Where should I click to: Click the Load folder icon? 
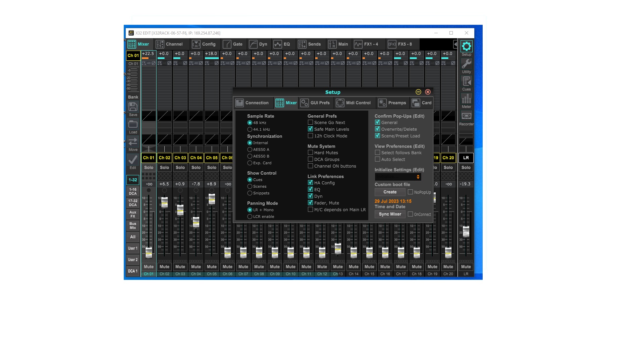click(133, 125)
